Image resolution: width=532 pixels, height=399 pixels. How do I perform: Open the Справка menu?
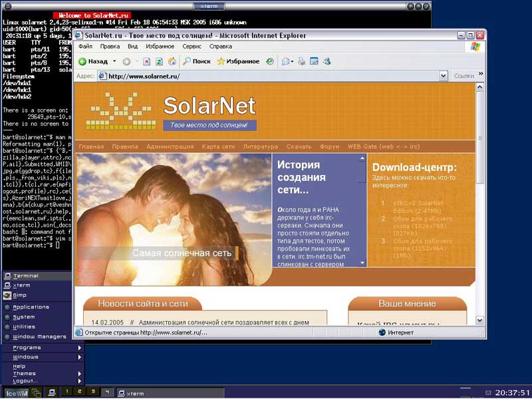221,47
